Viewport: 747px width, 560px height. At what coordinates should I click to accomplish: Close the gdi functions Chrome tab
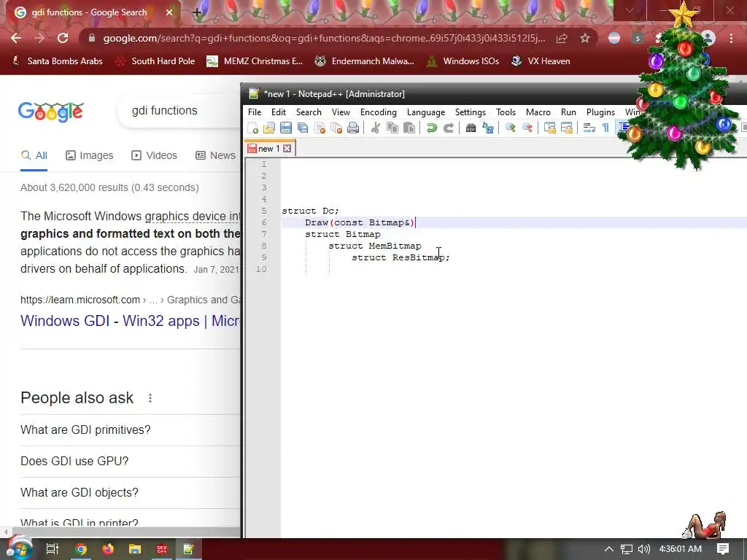(169, 12)
